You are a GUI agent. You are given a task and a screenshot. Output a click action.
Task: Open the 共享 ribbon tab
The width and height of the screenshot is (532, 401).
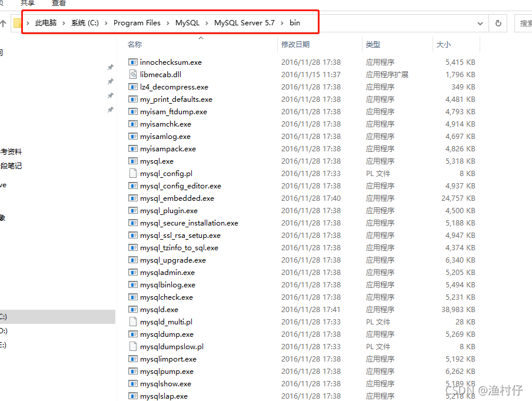[x=28, y=3]
